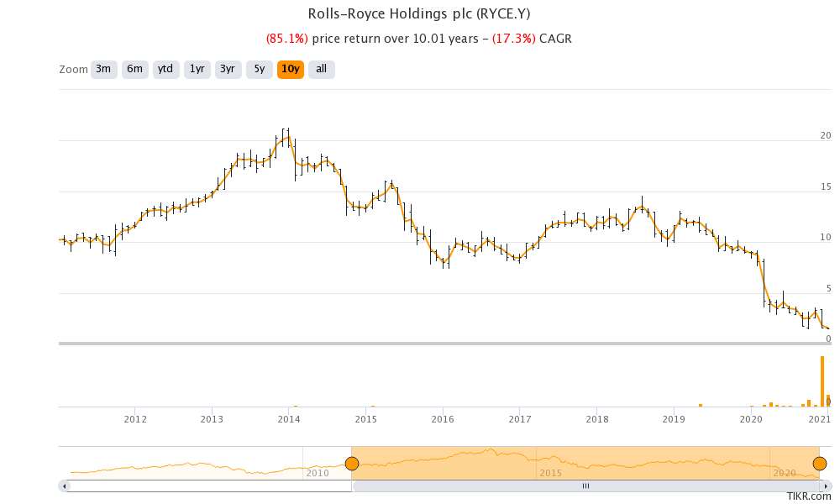Show all available price history

pyautogui.click(x=321, y=69)
